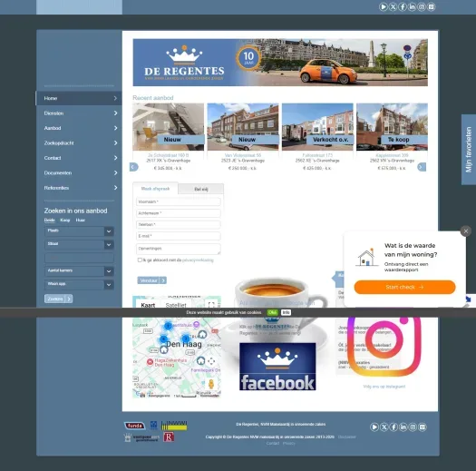Open the Plaats dropdown
Image resolution: width=476 pixels, height=471 pixels.
tap(79, 231)
